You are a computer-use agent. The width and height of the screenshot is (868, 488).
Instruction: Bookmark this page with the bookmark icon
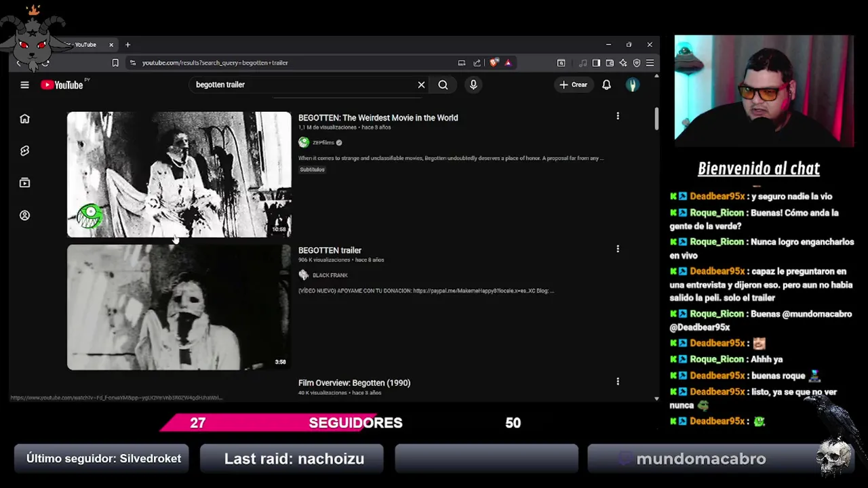(115, 62)
